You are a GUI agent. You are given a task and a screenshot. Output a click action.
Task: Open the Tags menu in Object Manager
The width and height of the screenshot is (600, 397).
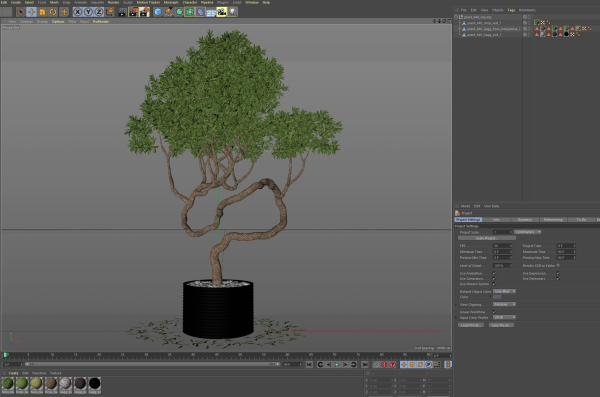(511, 10)
